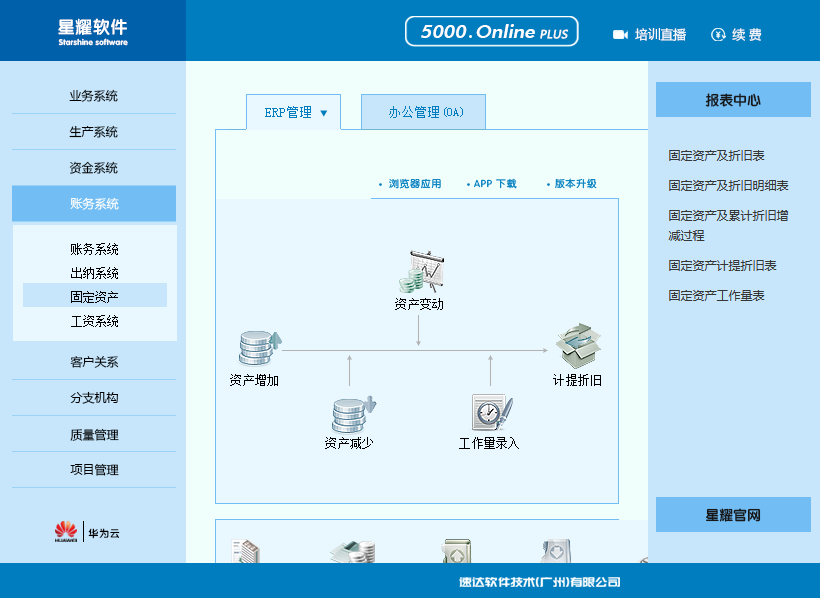Open the 工资系统 submenu entry
Viewport: 821px width, 598px height.
point(95,321)
